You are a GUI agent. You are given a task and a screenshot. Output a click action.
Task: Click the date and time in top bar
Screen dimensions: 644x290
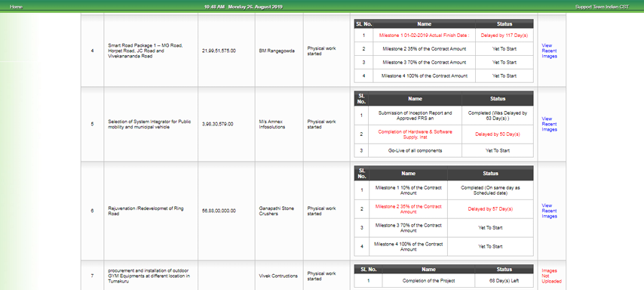pos(243,7)
